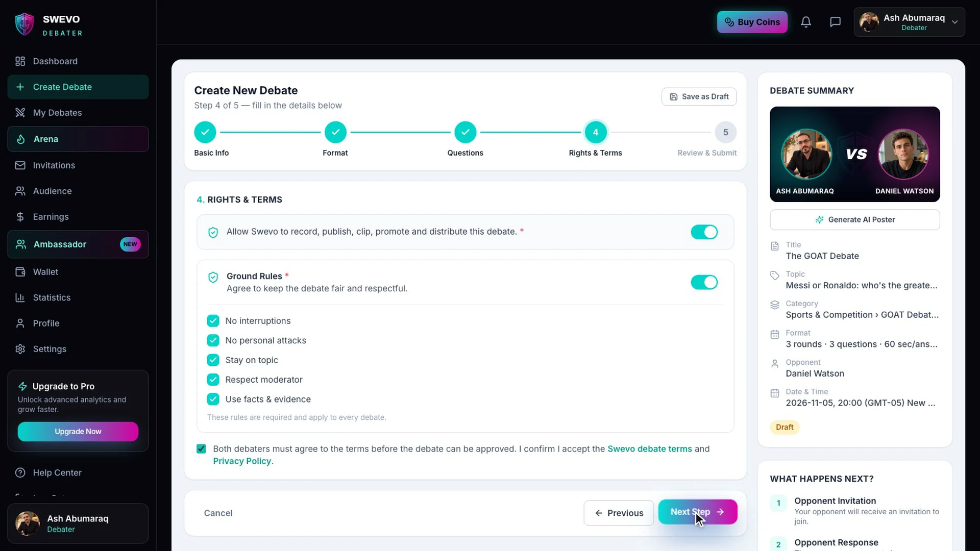The image size is (980, 551).
Task: Click the shield icon beside Ground Rules
Action: click(x=213, y=277)
